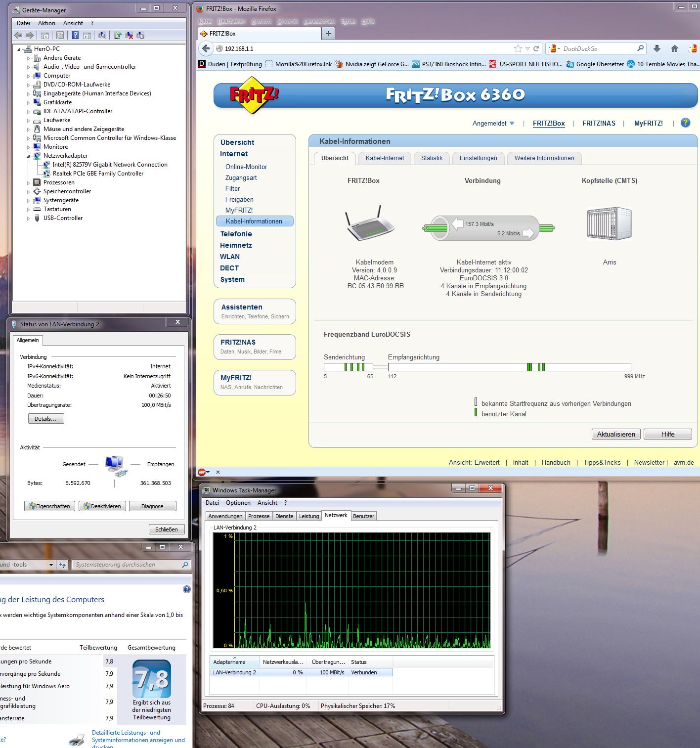The width and height of the screenshot is (700, 748).
Task: Switch to Prozesse tab in Task-Manager
Action: coord(259,516)
